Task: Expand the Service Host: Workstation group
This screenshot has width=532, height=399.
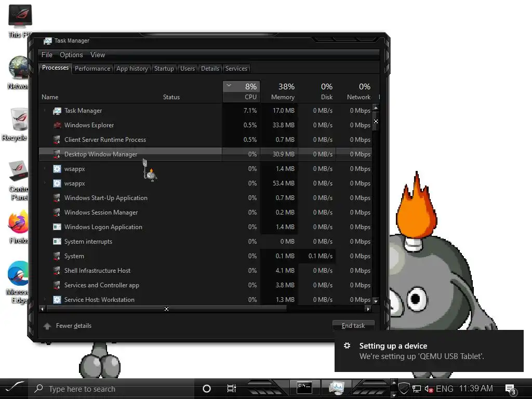Action: [x=45, y=300]
